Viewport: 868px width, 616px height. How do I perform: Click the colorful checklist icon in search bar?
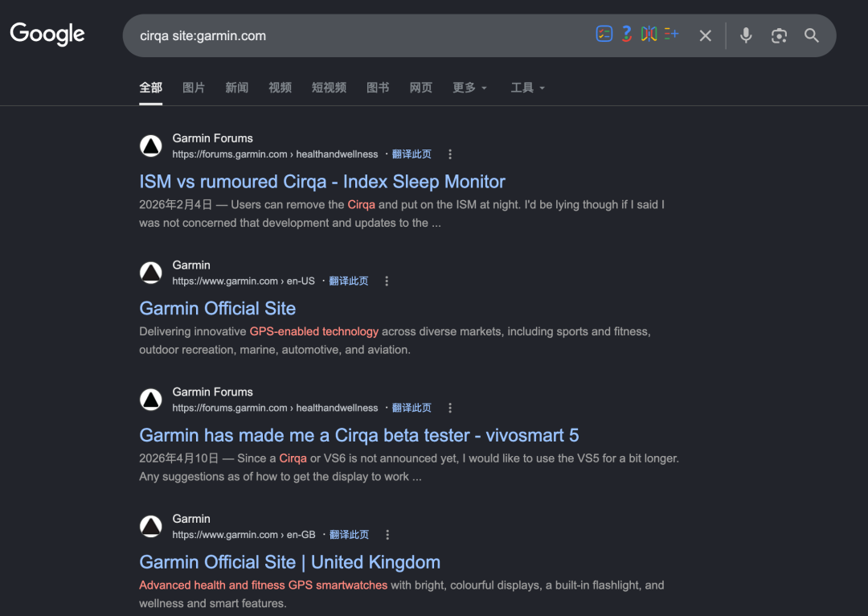point(604,34)
